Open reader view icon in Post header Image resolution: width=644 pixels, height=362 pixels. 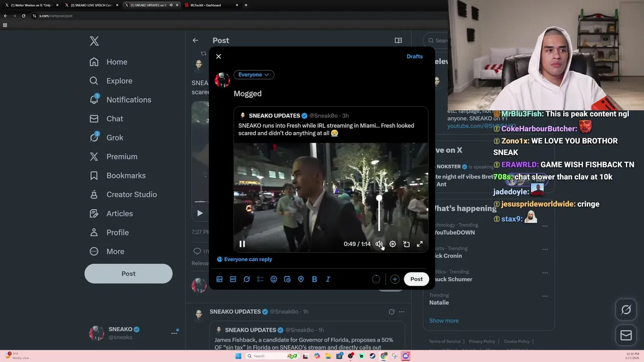point(398,40)
